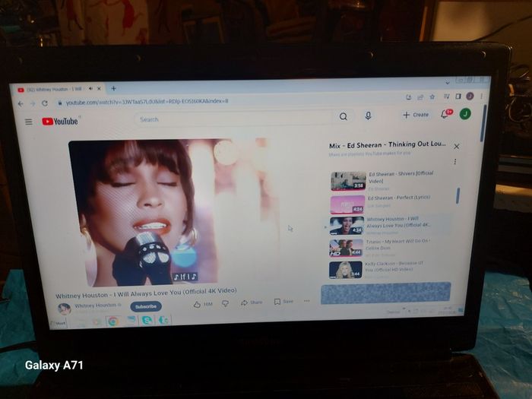Viewport: 532px width, 399px height.
Task: Subscribe to the Whitney Houston channel
Action: [x=146, y=306]
